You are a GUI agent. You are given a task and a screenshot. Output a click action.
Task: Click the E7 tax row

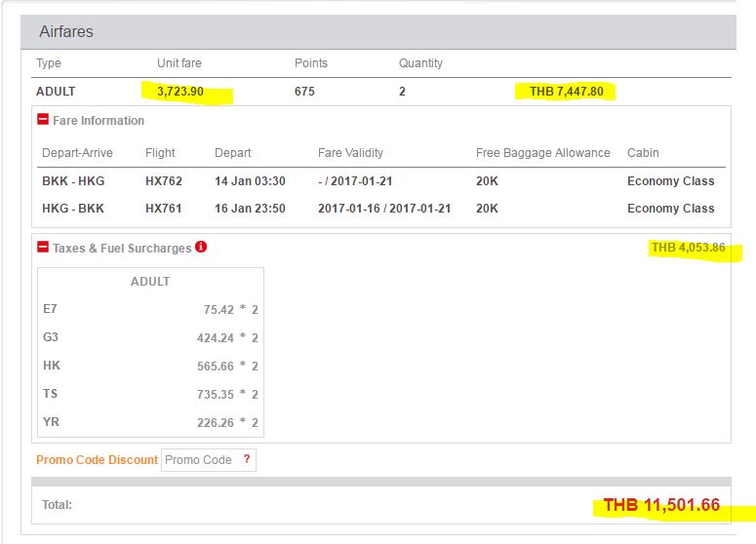(x=150, y=309)
